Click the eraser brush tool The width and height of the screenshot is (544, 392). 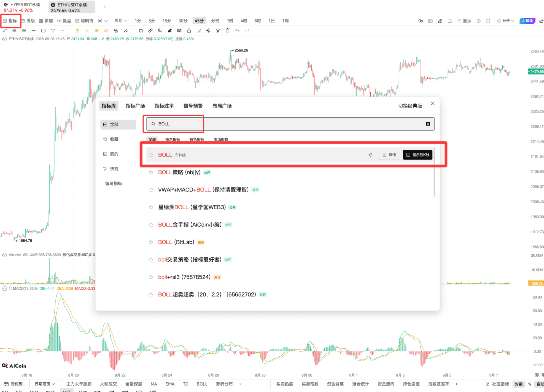tap(170, 30)
